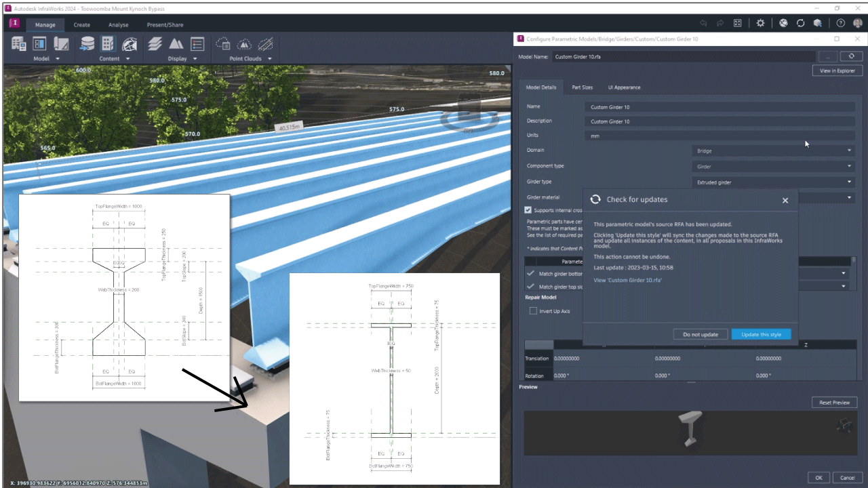The height and width of the screenshot is (488, 868).
Task: Toggle the Match girder top slope row checkmark
Action: coord(531,286)
